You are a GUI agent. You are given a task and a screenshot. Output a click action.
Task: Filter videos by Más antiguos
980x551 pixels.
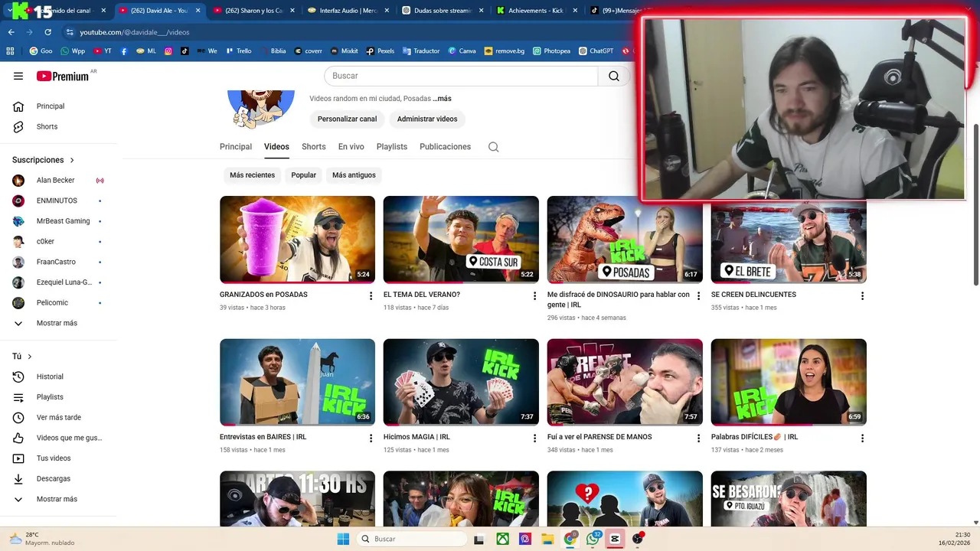click(354, 175)
